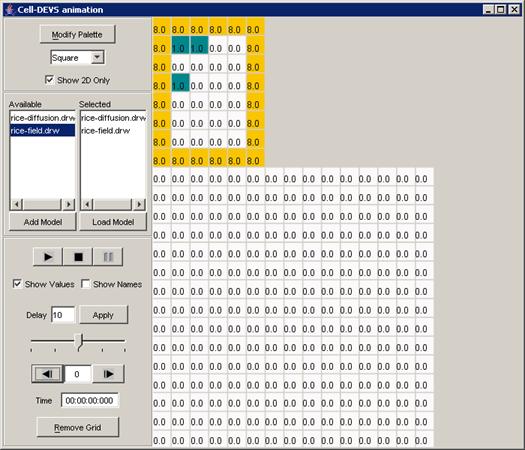Viewport: 525px width, 450px height.
Task: Click the Java icon in title bar
Action: [x=10, y=9]
